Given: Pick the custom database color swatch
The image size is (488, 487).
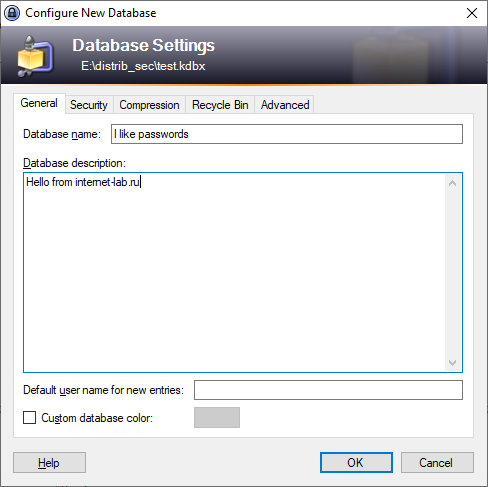Looking at the screenshot, I should tap(217, 417).
